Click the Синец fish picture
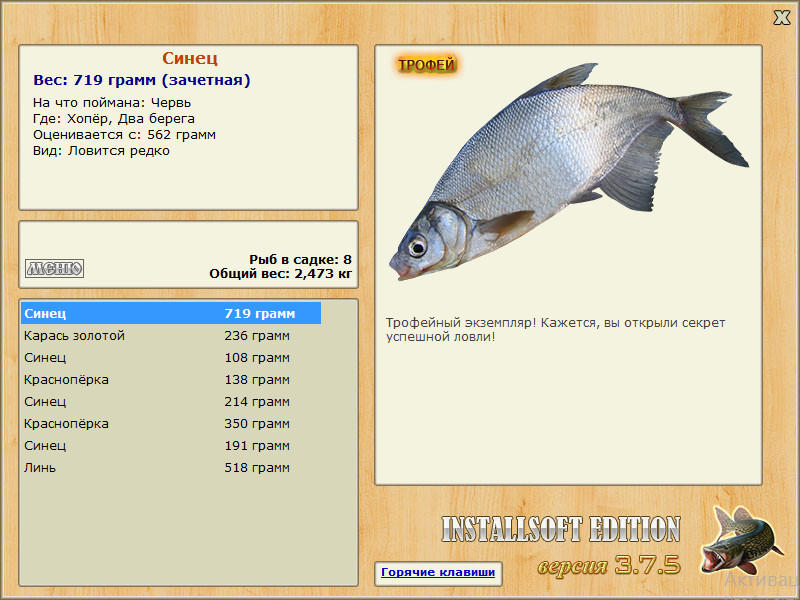This screenshot has height=600, width=800. pos(568,171)
